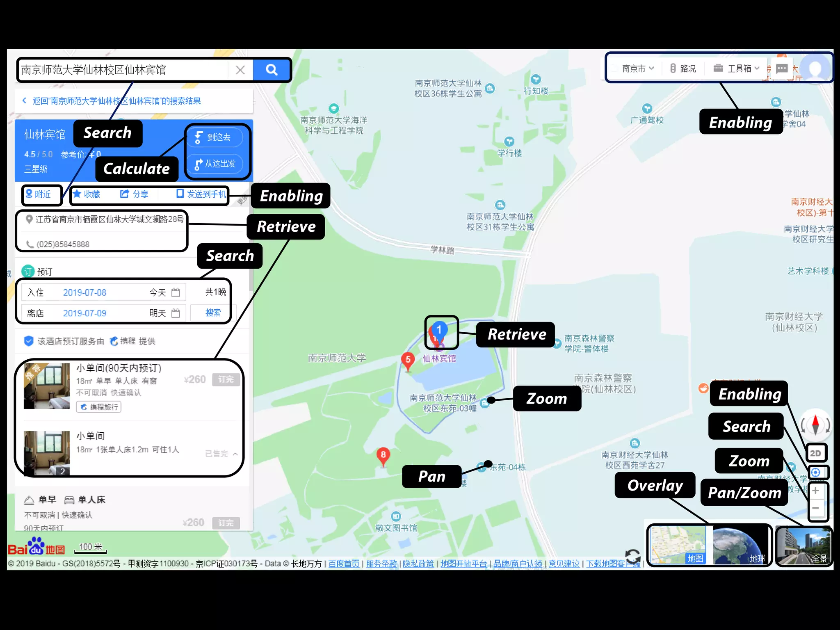Toggle the 2D view mode button

pyautogui.click(x=815, y=453)
